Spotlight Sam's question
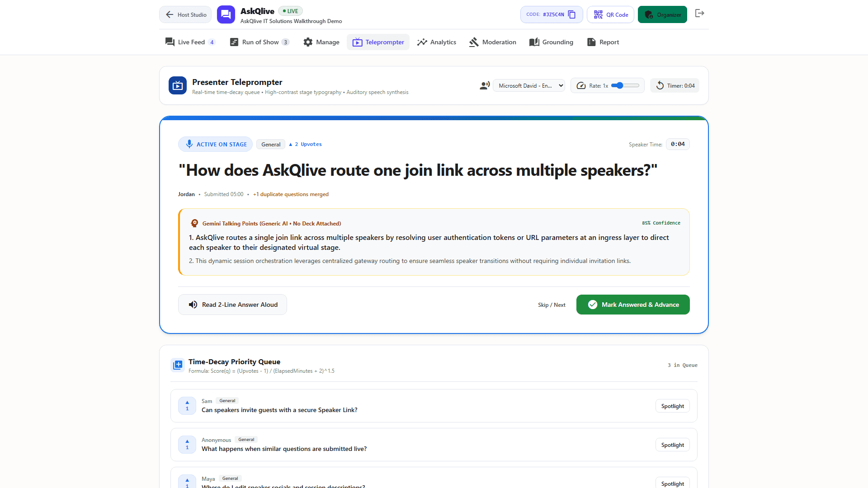 673,406
